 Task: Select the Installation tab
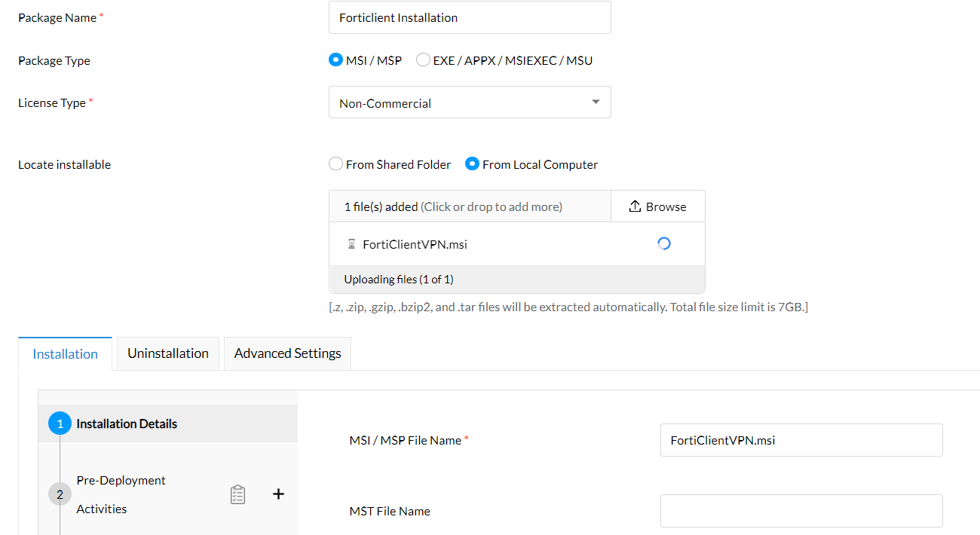coord(66,354)
